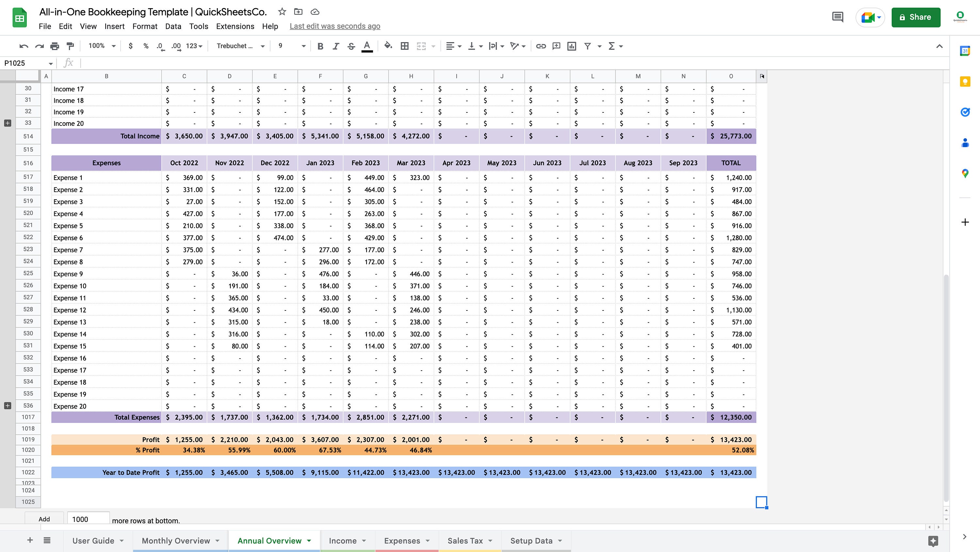Insert a chart

click(571, 46)
